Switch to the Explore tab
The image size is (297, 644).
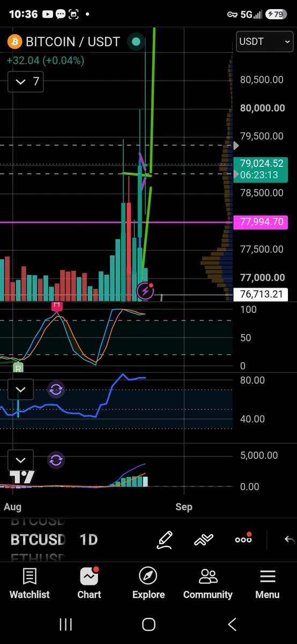pos(148,583)
